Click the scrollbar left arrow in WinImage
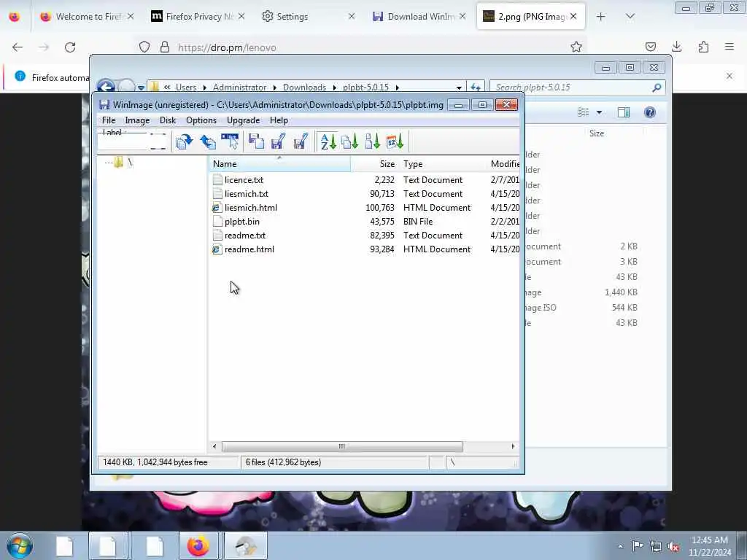This screenshot has height=560, width=747. click(214, 446)
